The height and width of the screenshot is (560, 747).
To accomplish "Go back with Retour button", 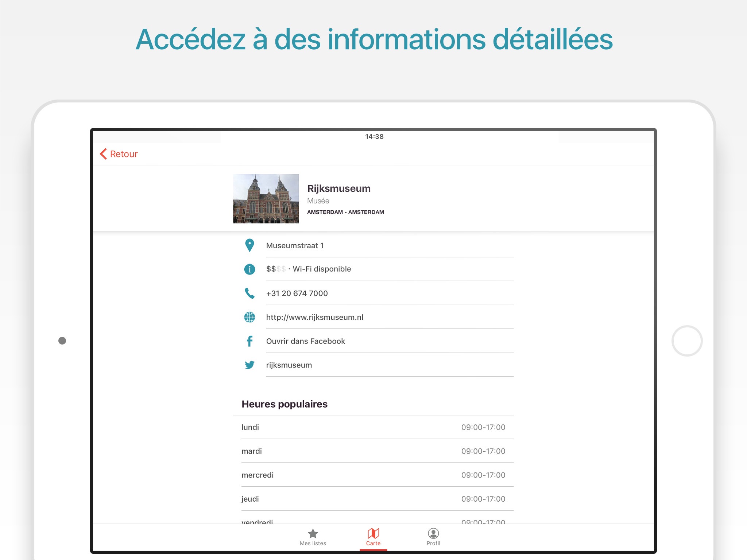I will (x=124, y=154).
